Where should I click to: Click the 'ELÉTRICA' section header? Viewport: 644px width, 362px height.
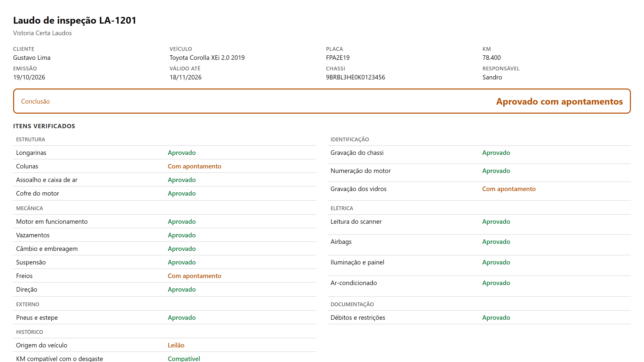pos(342,208)
